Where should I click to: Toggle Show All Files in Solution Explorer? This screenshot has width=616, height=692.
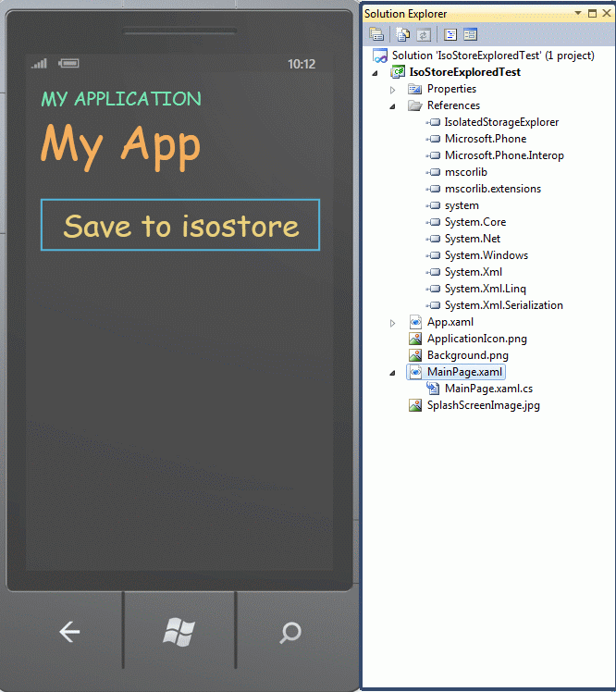point(402,34)
